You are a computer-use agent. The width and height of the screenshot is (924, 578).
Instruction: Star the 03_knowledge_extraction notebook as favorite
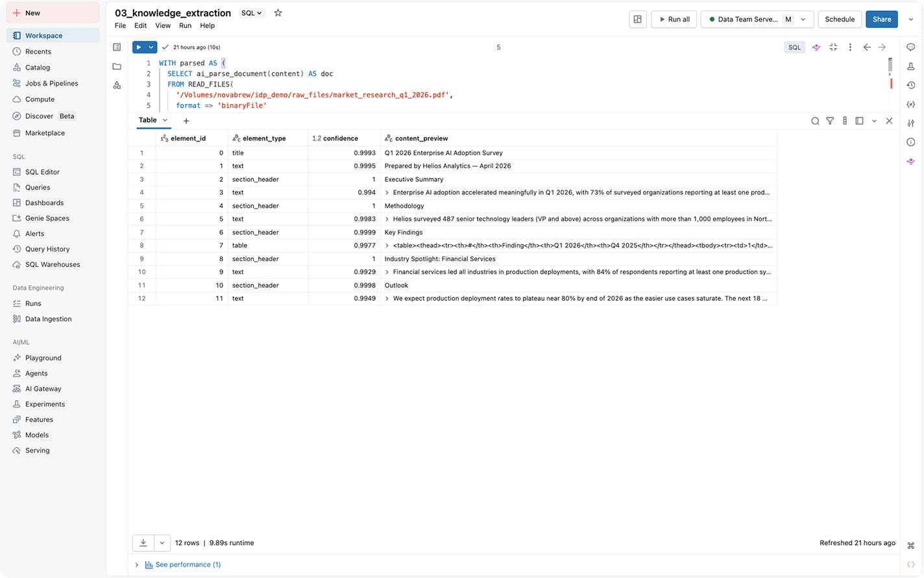pyautogui.click(x=278, y=13)
